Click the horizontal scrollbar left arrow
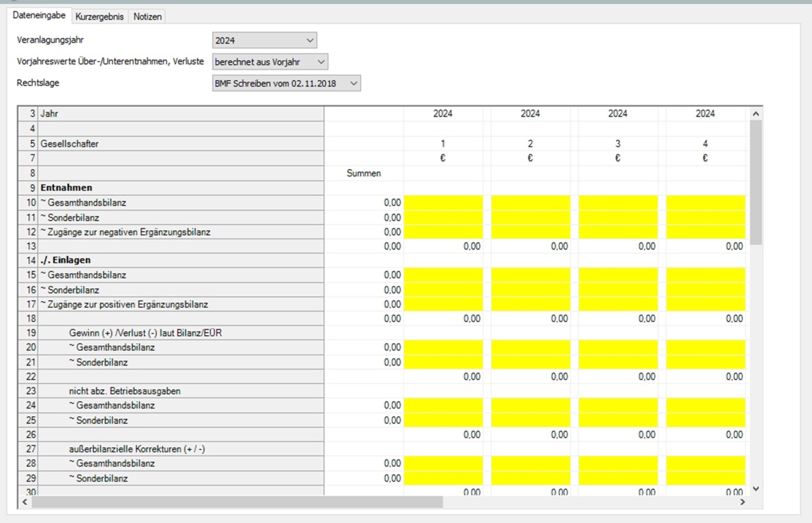 pos(25,502)
